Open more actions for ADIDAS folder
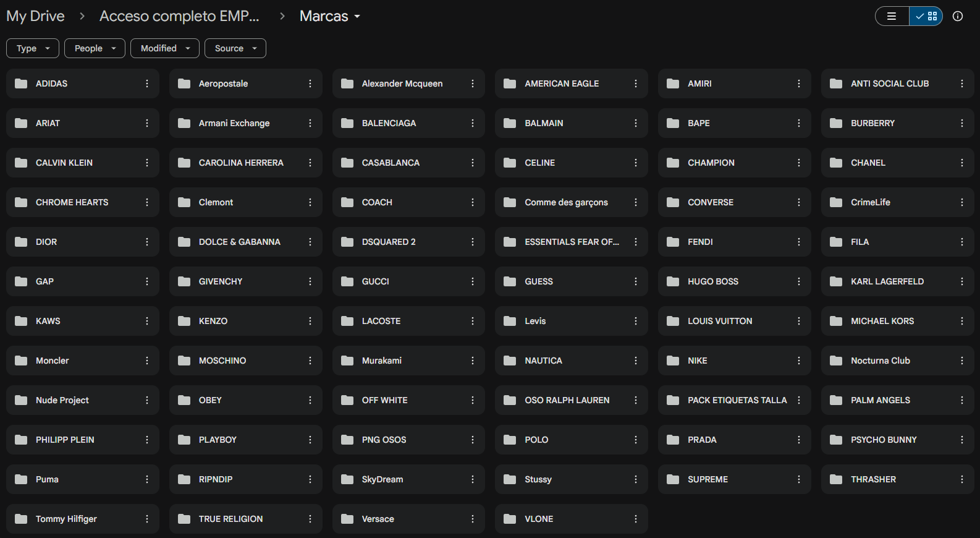This screenshot has height=538, width=980. [x=147, y=83]
